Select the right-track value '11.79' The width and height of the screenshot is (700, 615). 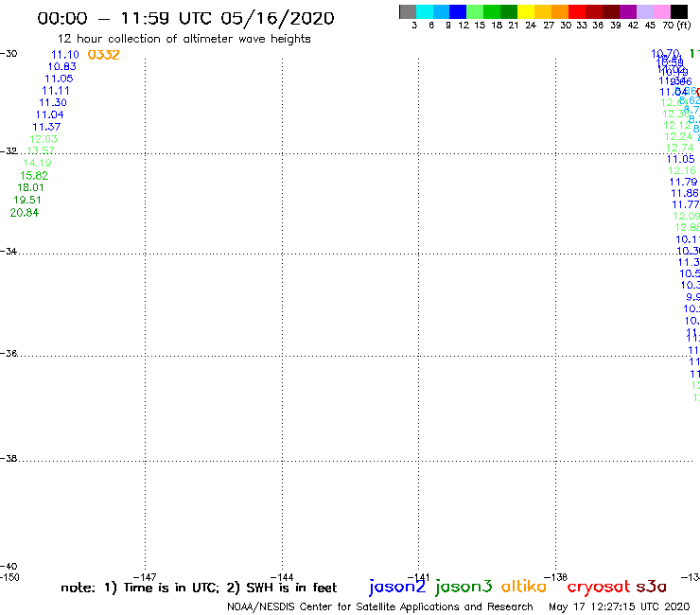pos(684,182)
